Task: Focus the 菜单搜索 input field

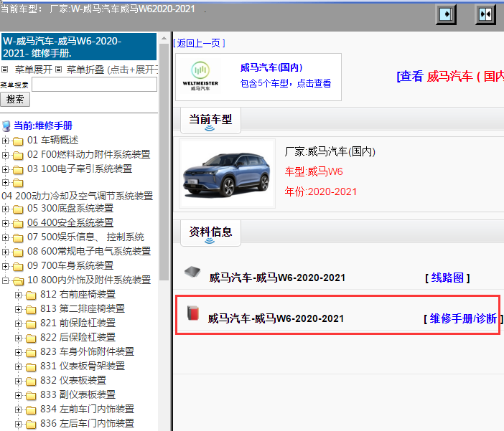Action: (94, 85)
